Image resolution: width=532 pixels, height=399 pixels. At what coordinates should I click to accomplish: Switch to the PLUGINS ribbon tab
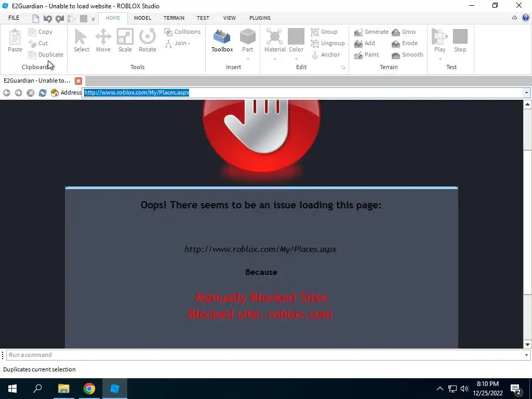pyautogui.click(x=260, y=18)
